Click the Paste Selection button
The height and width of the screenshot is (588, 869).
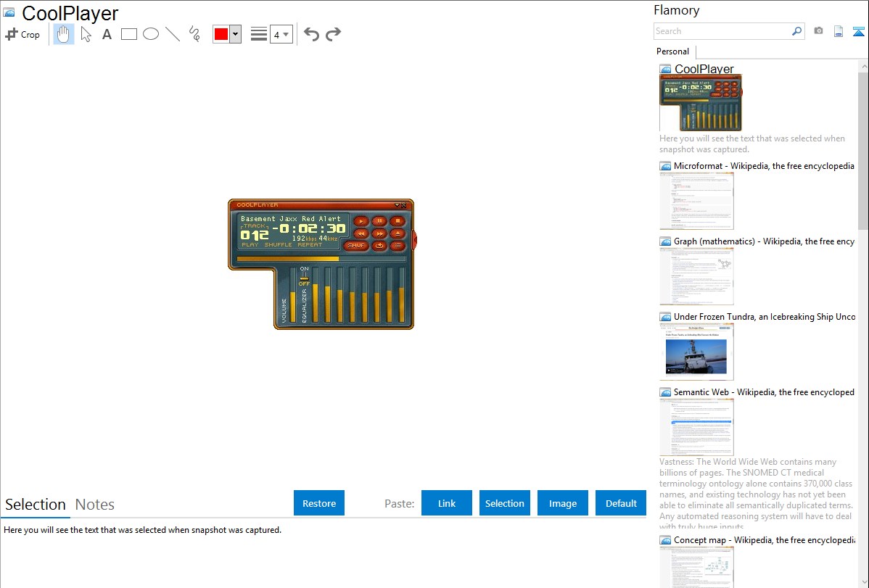(505, 503)
